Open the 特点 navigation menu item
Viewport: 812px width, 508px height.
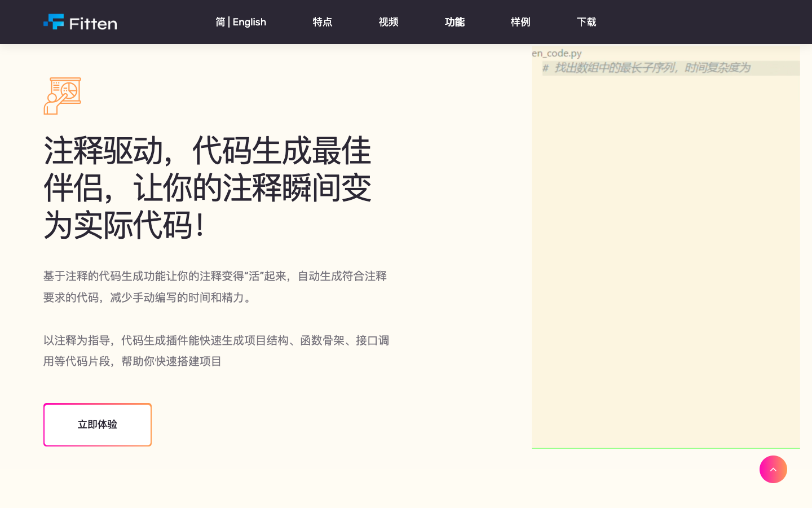[x=323, y=22]
